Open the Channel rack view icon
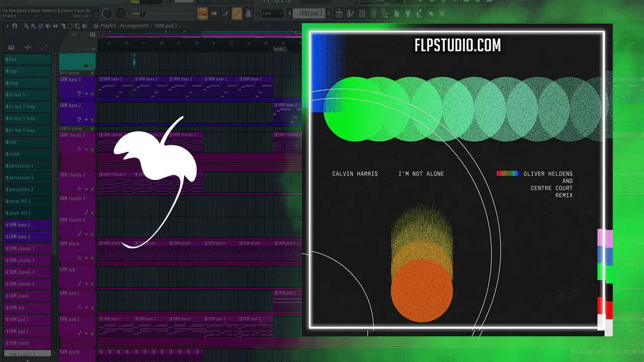 coord(362,14)
